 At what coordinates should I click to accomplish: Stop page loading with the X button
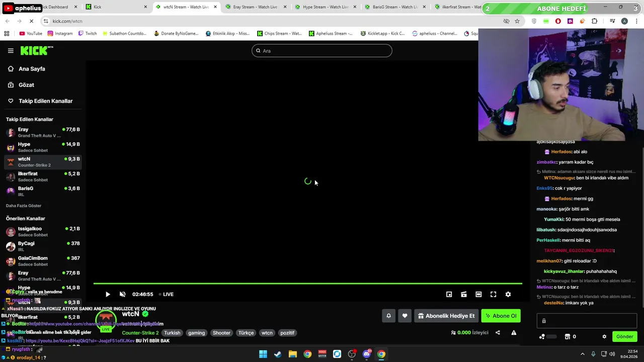click(x=31, y=21)
